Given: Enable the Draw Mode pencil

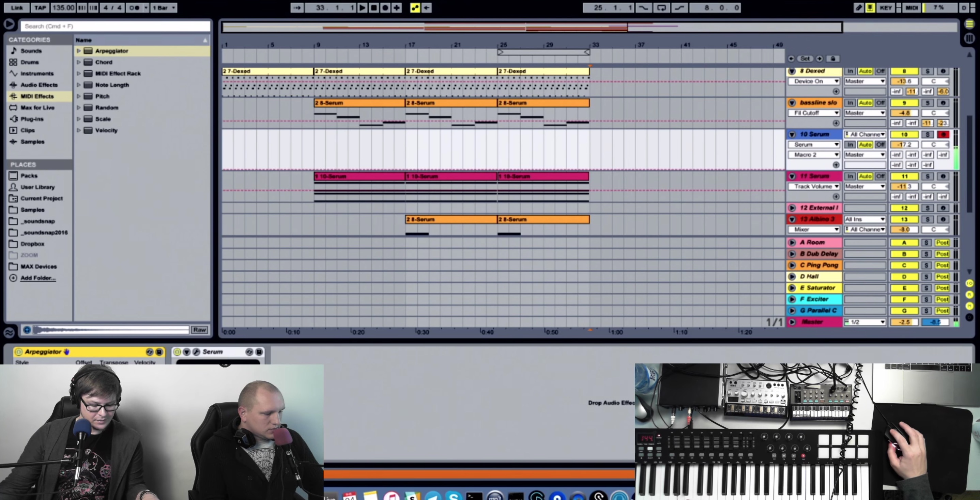Looking at the screenshot, I should (859, 7).
